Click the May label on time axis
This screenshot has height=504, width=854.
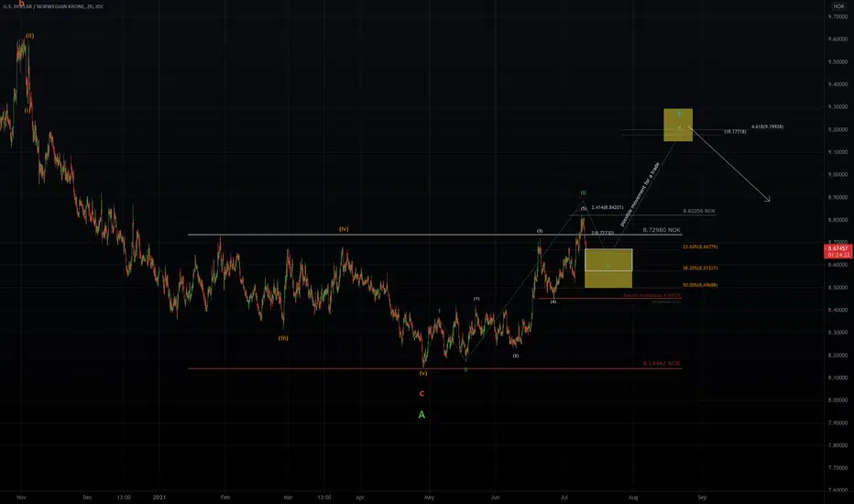coord(429,498)
